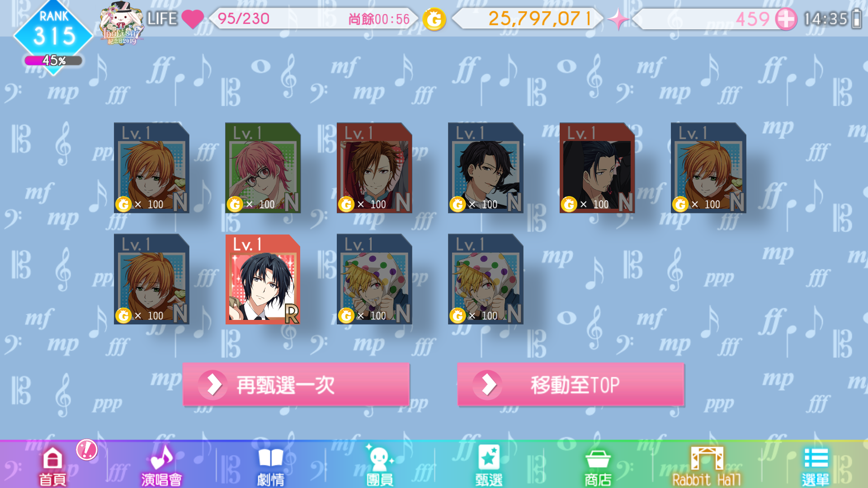This screenshot has height=488, width=868.
Task: Click 再甄選一次 to audition again
Action: click(x=296, y=385)
